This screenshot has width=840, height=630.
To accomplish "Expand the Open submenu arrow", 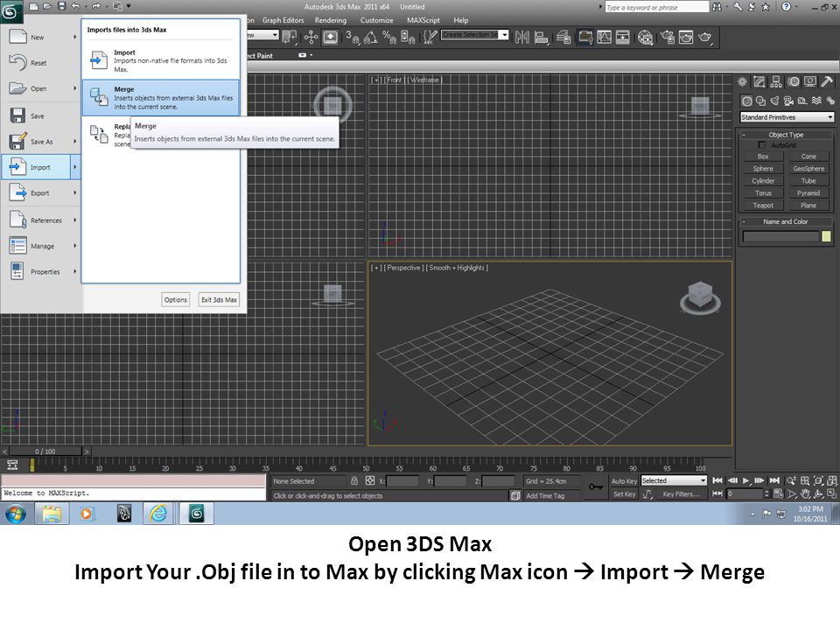I will (75, 88).
